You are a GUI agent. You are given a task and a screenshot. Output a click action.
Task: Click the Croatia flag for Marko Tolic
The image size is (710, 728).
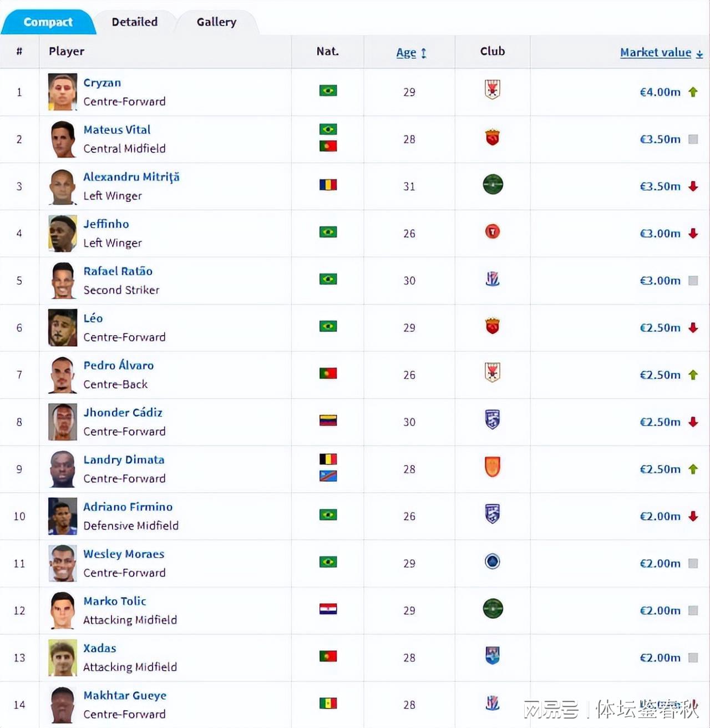coord(328,609)
